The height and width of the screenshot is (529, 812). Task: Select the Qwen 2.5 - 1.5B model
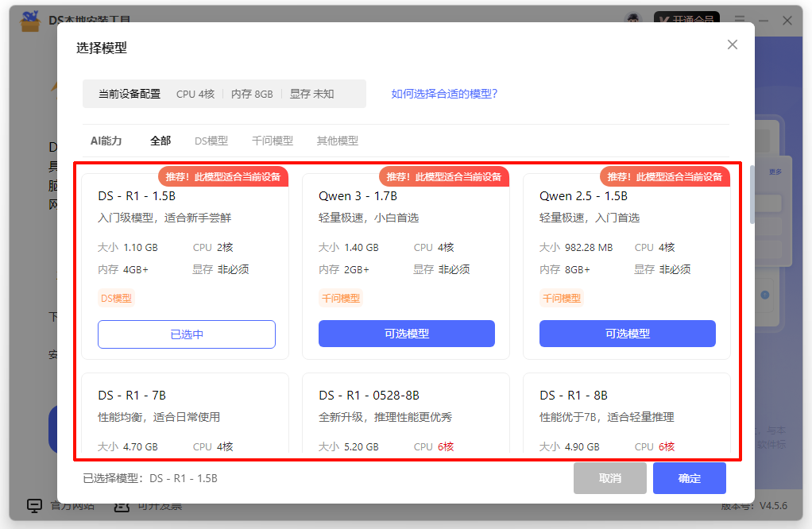coord(628,334)
